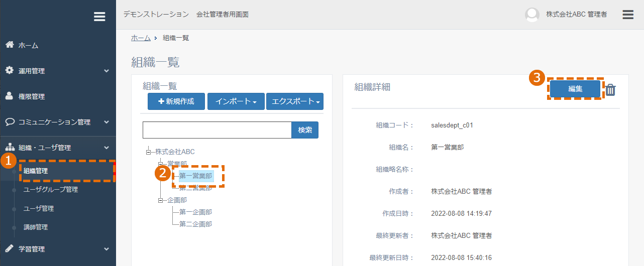Image resolution: width=644 pixels, height=266 pixels.
Task: Click 編集 button
Action: tap(575, 89)
